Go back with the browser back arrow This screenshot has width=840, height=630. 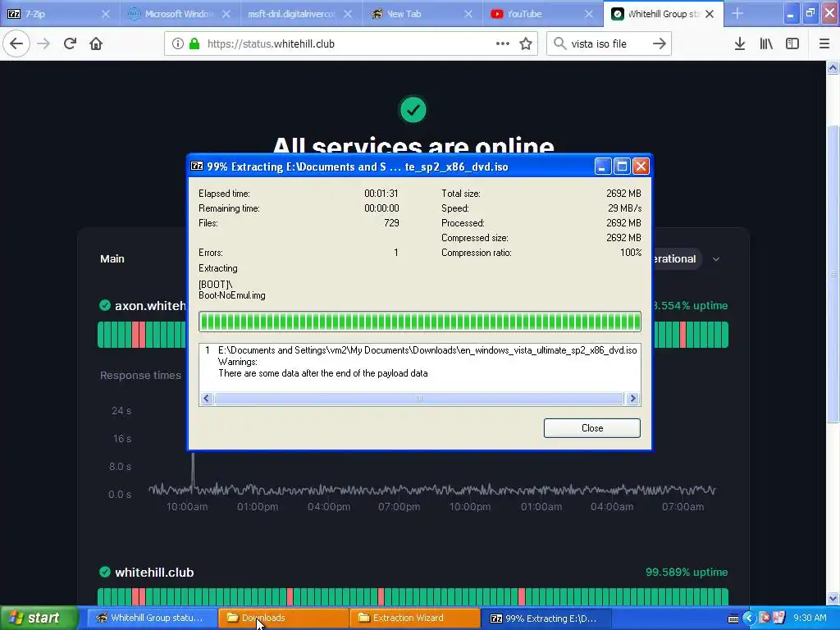coord(16,44)
